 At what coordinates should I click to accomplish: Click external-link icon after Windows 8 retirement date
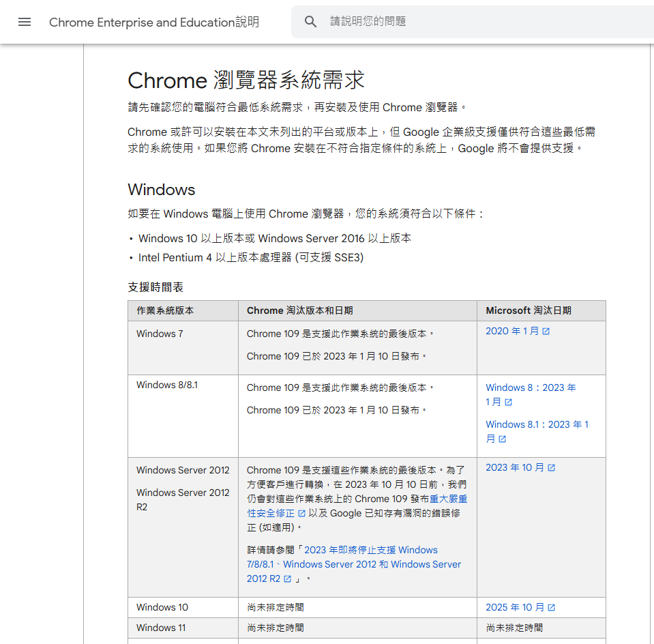[508, 402]
